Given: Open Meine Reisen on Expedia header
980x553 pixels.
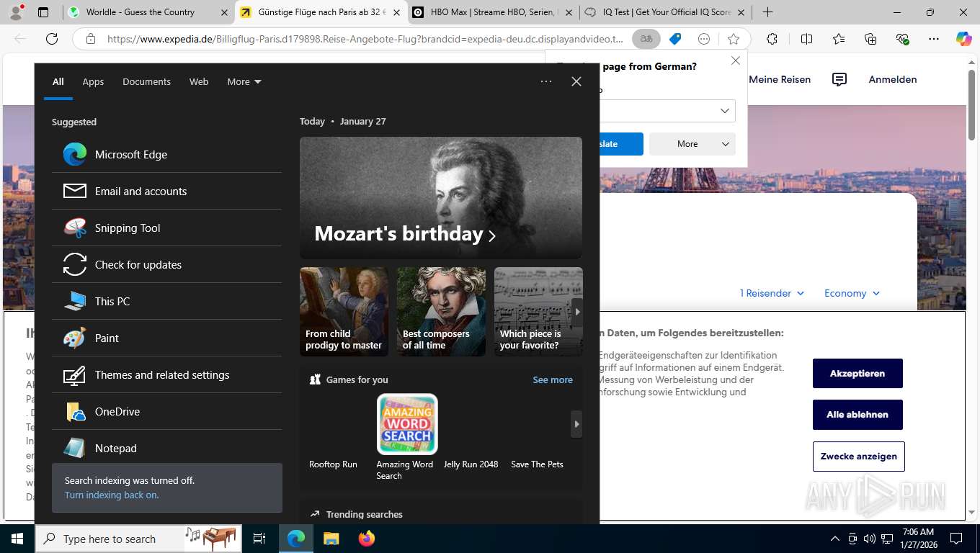Looking at the screenshot, I should (780, 79).
